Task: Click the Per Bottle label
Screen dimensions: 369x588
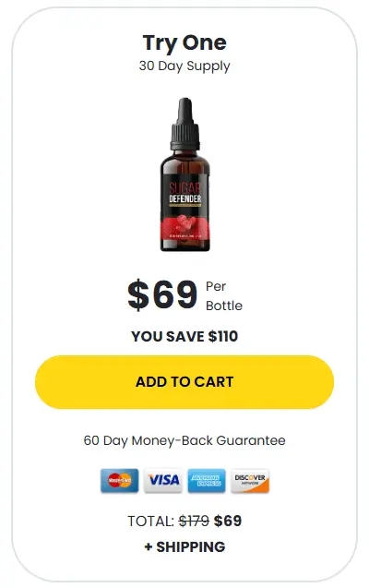Action: point(224,296)
